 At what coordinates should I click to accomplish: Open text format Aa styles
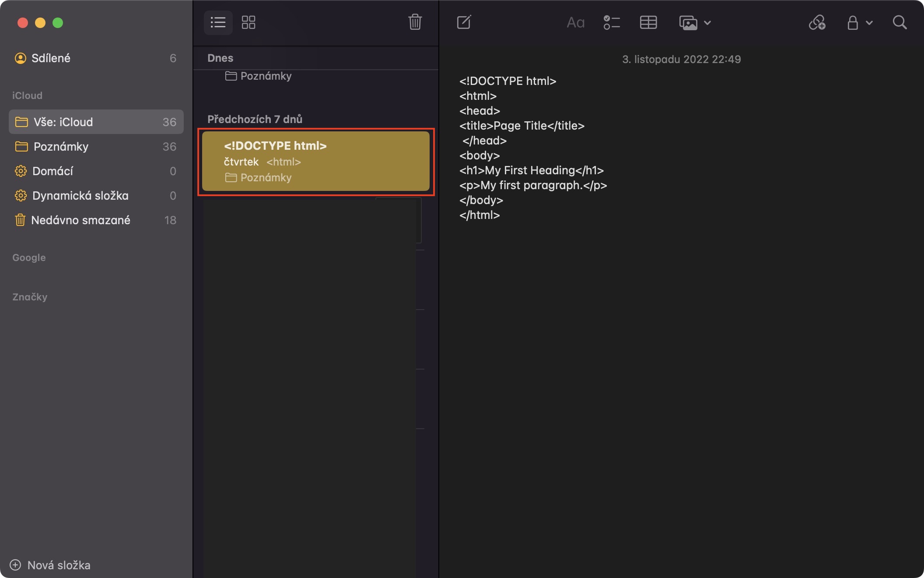[x=575, y=22]
